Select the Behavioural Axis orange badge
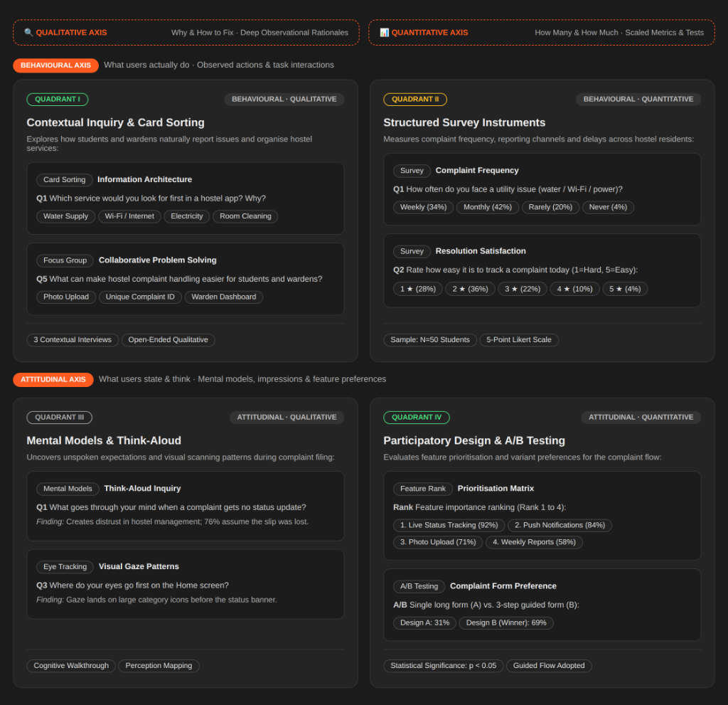The image size is (728, 705). tap(55, 65)
